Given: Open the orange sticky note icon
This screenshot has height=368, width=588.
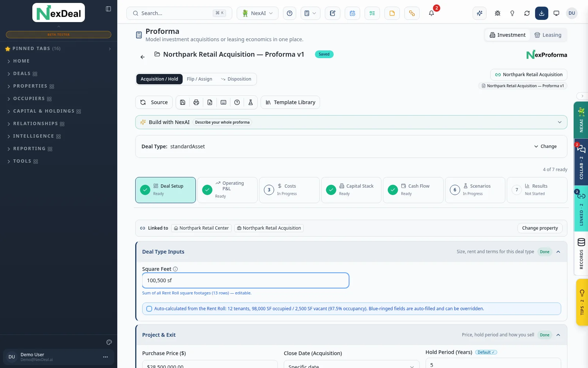Looking at the screenshot, I should click(x=392, y=13).
